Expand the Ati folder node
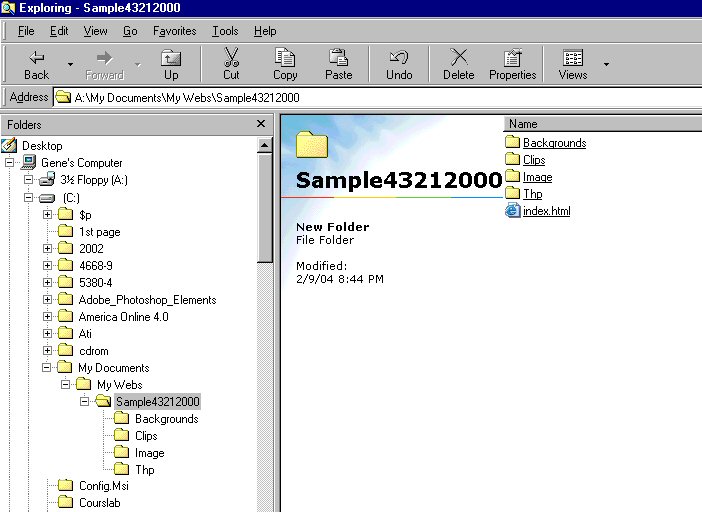Screen dimensions: 702x512 pyautogui.click(x=47, y=333)
